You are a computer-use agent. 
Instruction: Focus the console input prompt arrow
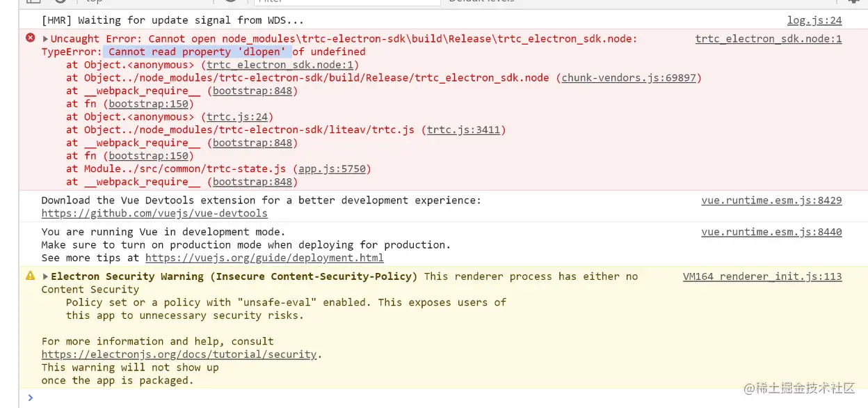coord(30,398)
